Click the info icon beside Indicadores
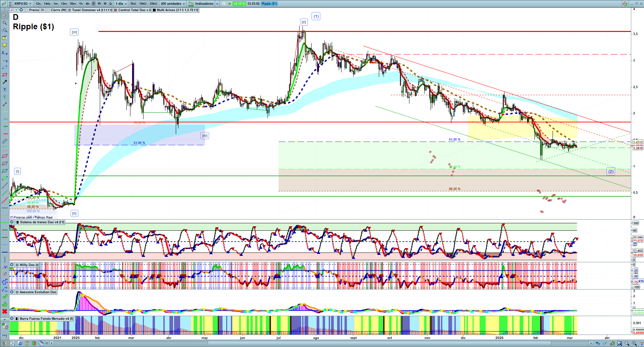The height and width of the screenshot is (347, 644). [224, 4]
